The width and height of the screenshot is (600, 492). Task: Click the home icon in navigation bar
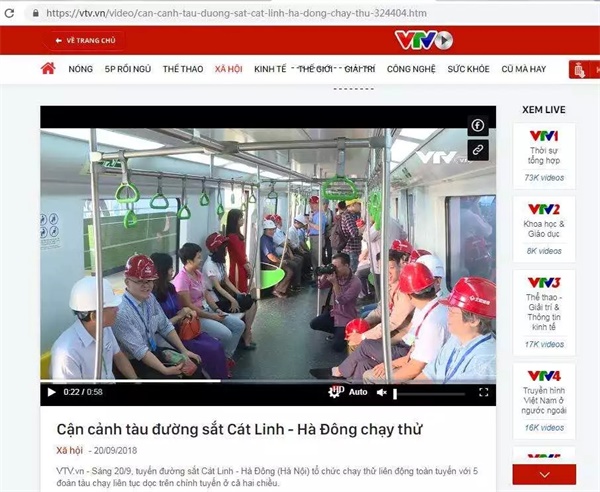(48, 68)
